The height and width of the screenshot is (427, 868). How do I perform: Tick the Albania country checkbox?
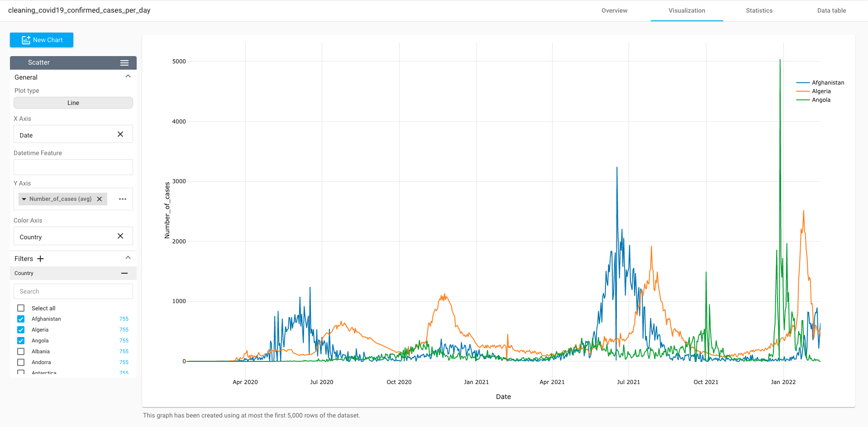[21, 351]
